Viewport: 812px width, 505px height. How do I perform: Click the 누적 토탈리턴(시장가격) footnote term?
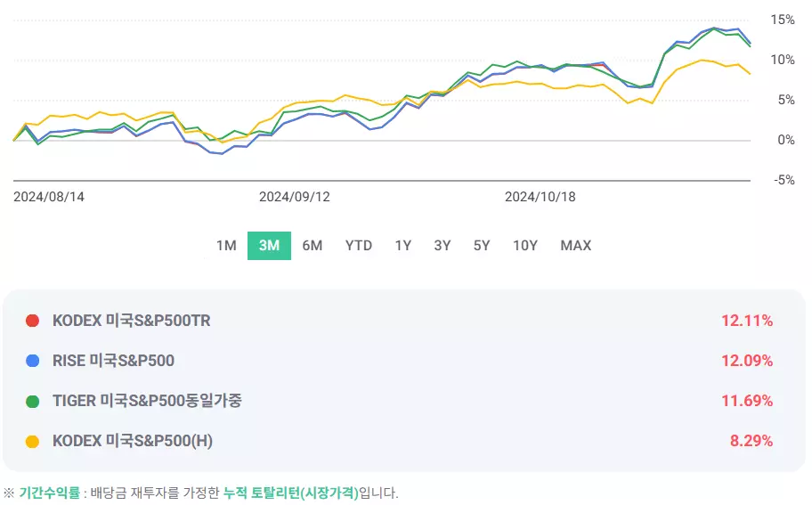coord(290,493)
